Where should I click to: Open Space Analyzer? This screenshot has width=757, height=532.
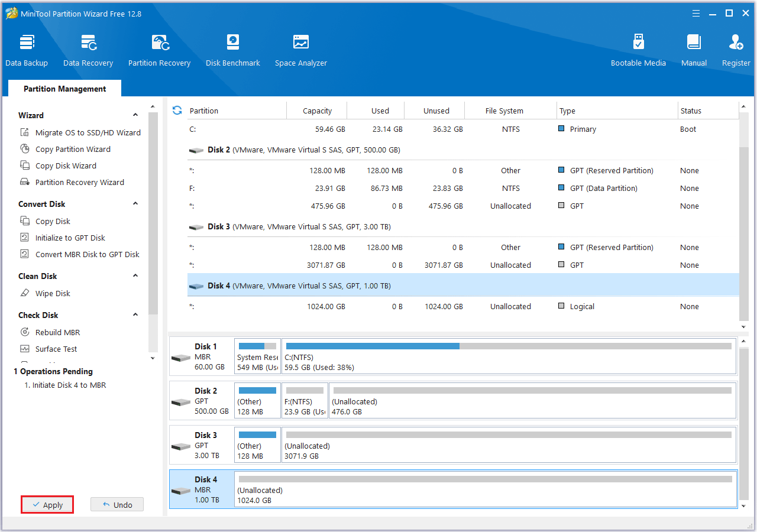[x=301, y=51]
